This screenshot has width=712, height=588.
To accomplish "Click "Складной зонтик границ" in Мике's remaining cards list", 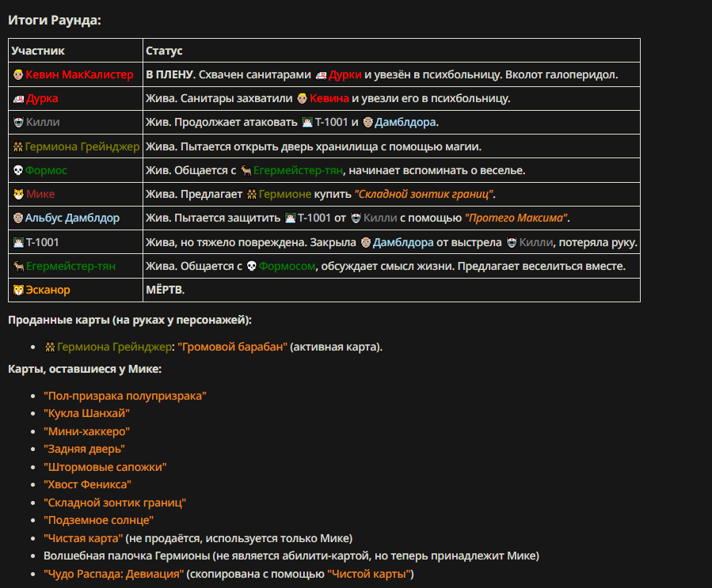I will click(x=114, y=503).
